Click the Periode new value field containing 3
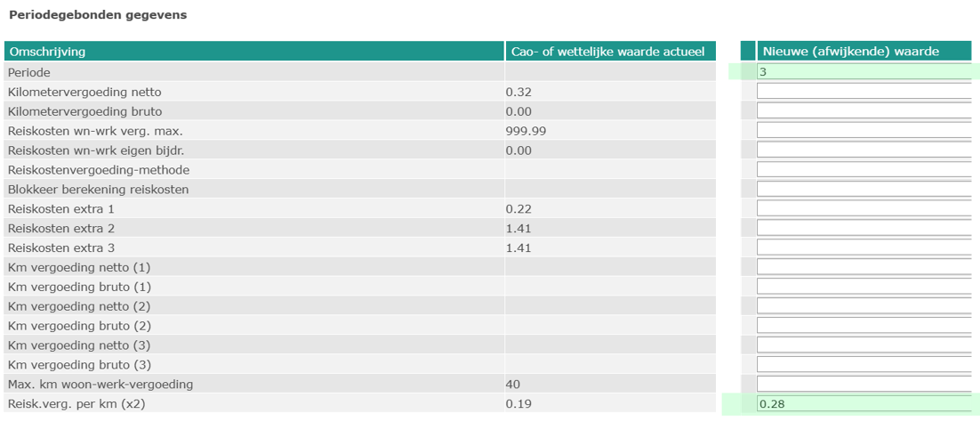 (863, 72)
